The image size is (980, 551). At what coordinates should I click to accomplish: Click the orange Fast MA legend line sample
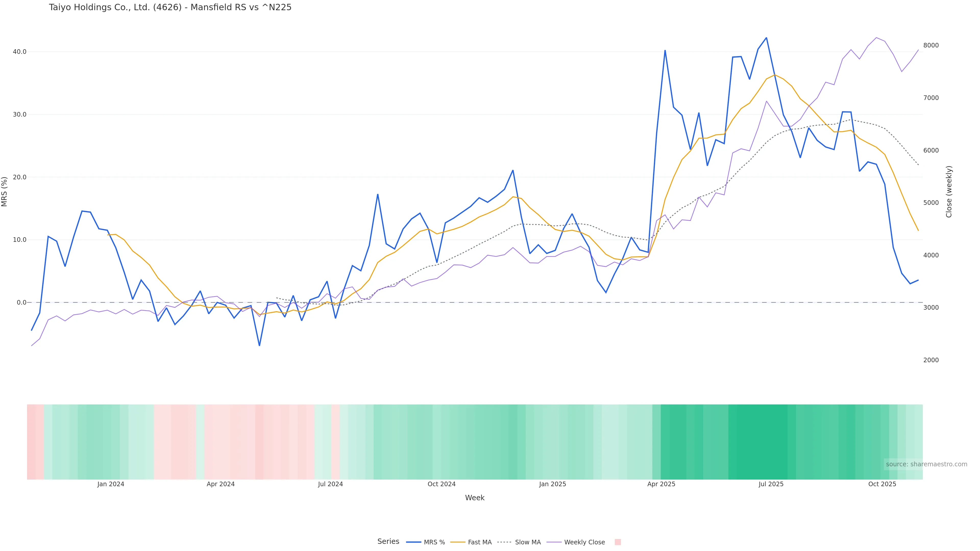tap(458, 542)
